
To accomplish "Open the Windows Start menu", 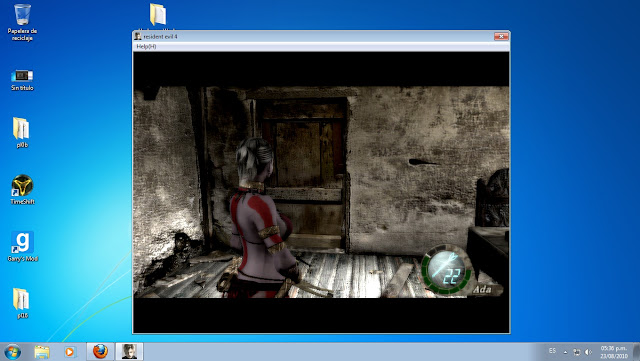I will (x=12, y=352).
